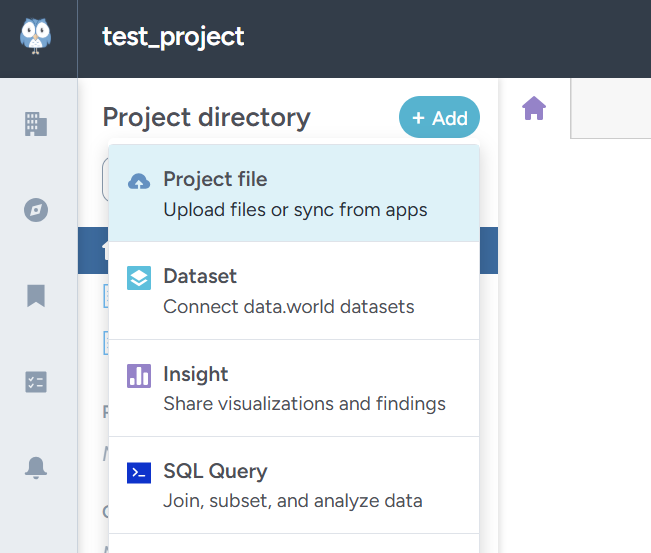The image size is (651, 553).
Task: Select SQL Query from the Add menu
Action: coord(294,485)
